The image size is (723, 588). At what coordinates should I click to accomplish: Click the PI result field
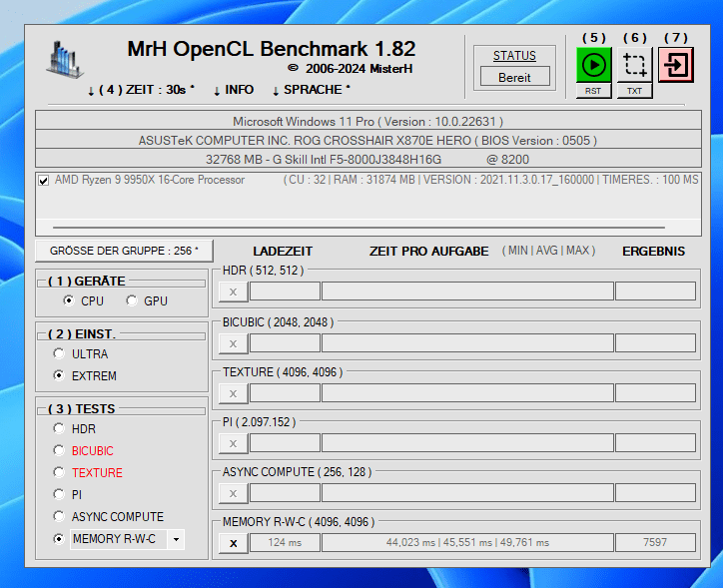[x=655, y=443]
